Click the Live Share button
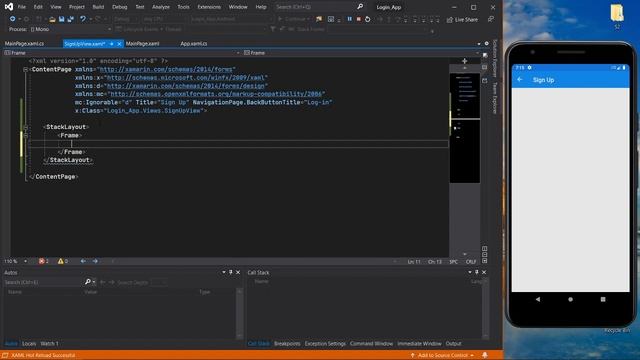This screenshot has width=640, height=360. click(x=462, y=20)
